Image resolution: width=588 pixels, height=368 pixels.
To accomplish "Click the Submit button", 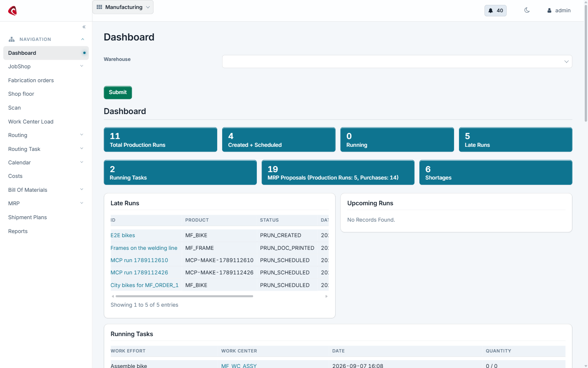I will pos(118,92).
